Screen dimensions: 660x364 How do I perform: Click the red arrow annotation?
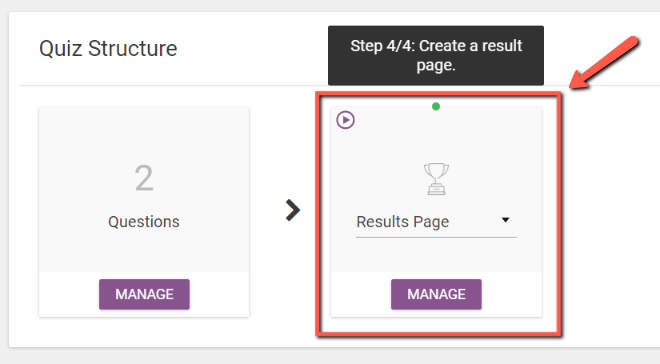pyautogui.click(x=604, y=63)
